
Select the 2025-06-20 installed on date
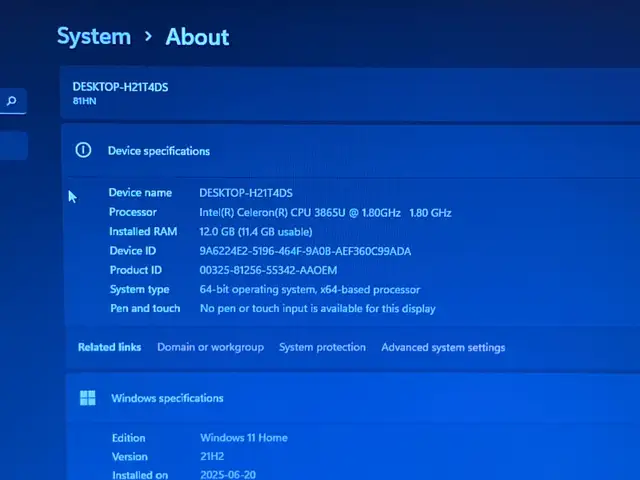point(228,475)
